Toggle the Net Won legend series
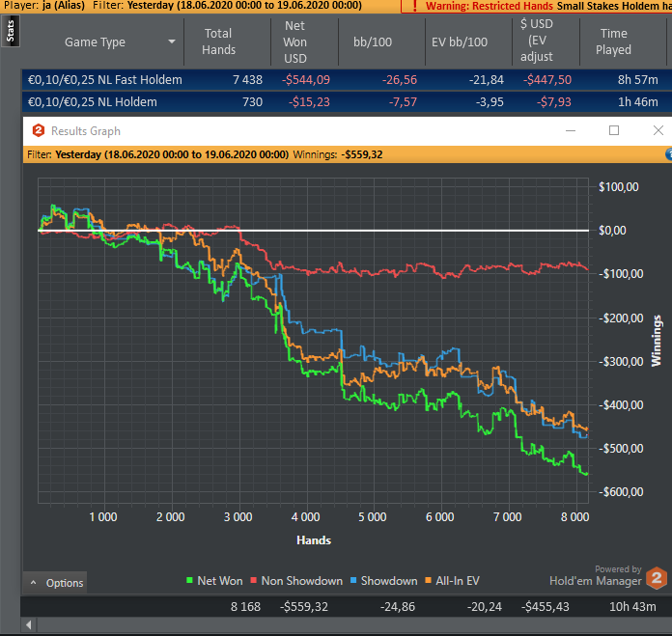The width and height of the screenshot is (672, 636). click(214, 581)
